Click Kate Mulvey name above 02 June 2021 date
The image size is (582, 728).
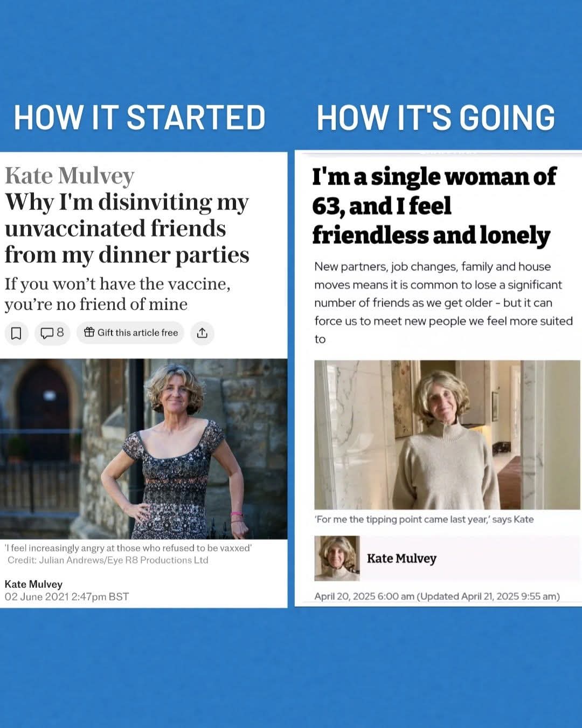(33, 584)
